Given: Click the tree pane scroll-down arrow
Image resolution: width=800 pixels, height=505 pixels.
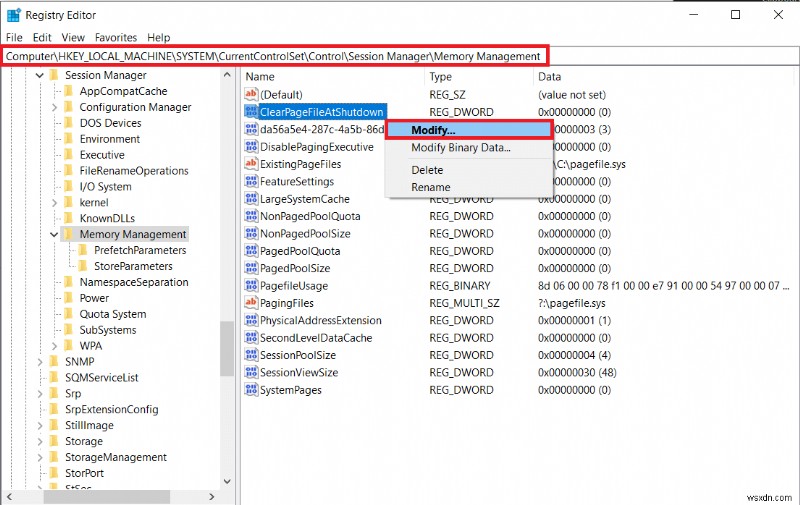Looking at the screenshot, I should (x=227, y=481).
